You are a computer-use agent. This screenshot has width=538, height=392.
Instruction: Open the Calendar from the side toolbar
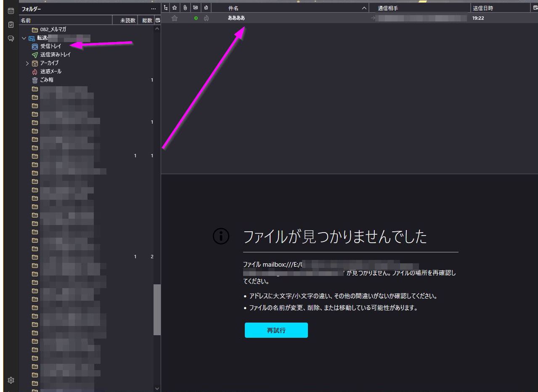pos(11,11)
